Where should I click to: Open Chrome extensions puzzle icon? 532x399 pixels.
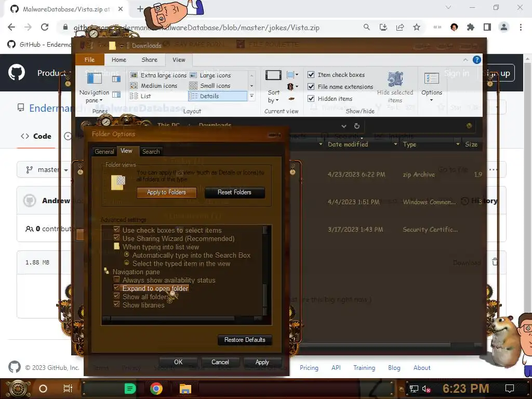click(470, 27)
